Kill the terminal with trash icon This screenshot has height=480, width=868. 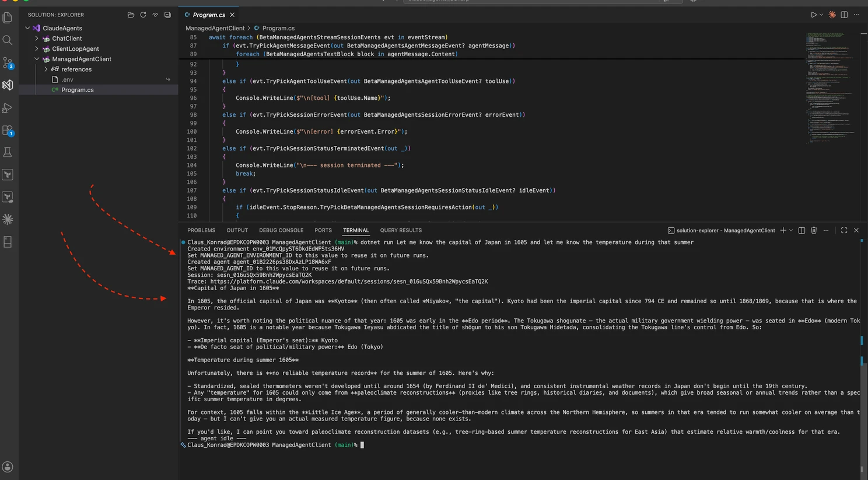(x=814, y=230)
